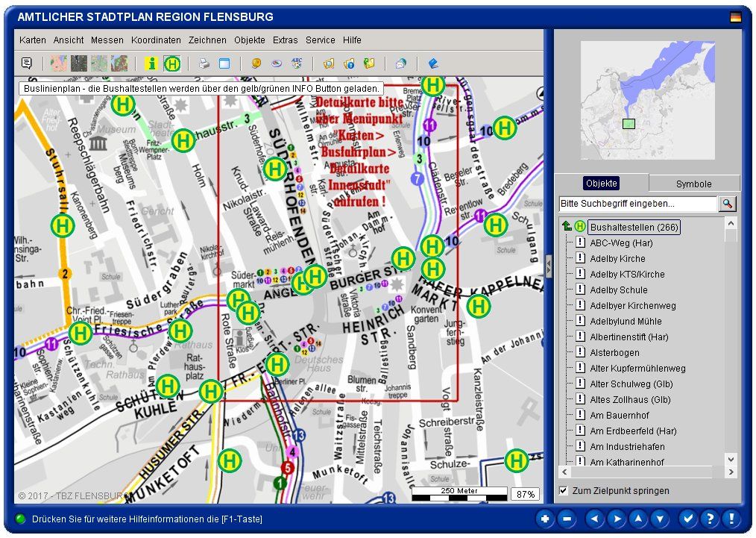Click the search term input field

pyautogui.click(x=637, y=204)
